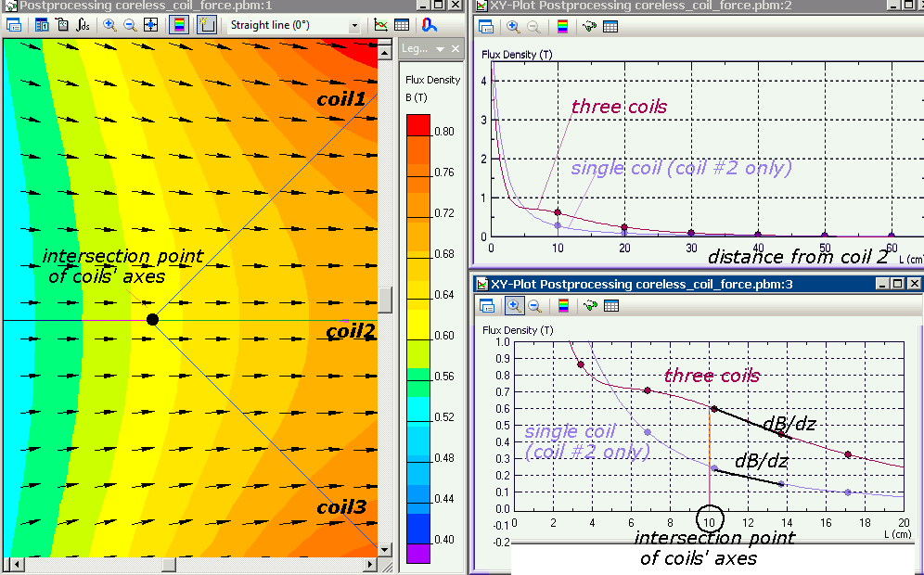Toggle zoom-in mode in XY-Plot 3 toolbar
This screenshot has width=924, height=575.
pyautogui.click(x=513, y=305)
